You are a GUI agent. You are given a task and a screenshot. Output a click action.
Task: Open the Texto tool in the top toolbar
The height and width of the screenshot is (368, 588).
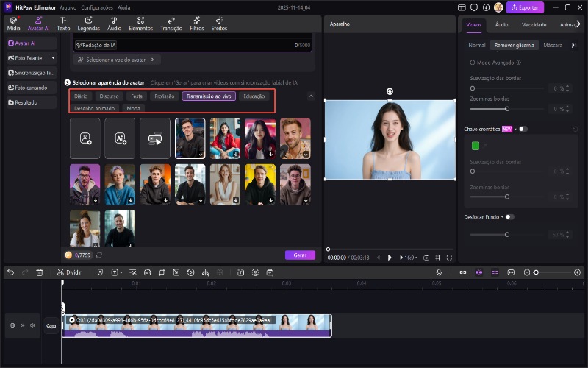tap(64, 24)
